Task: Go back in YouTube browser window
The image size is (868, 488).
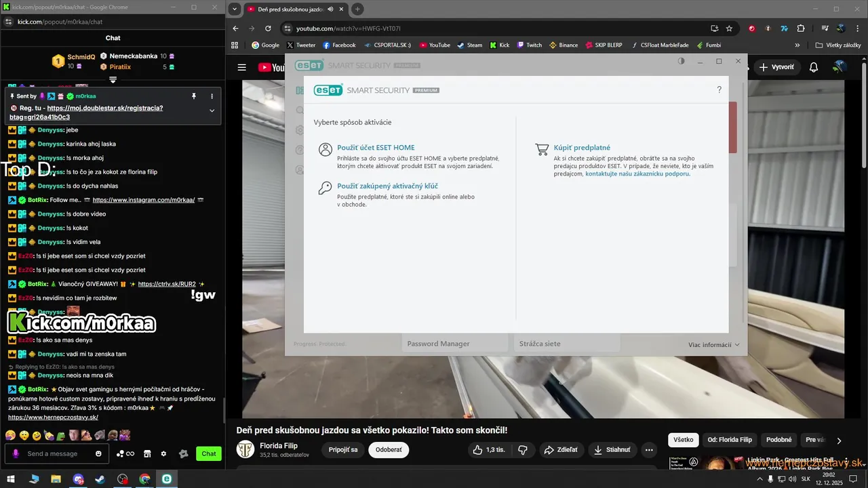Action: [235, 28]
